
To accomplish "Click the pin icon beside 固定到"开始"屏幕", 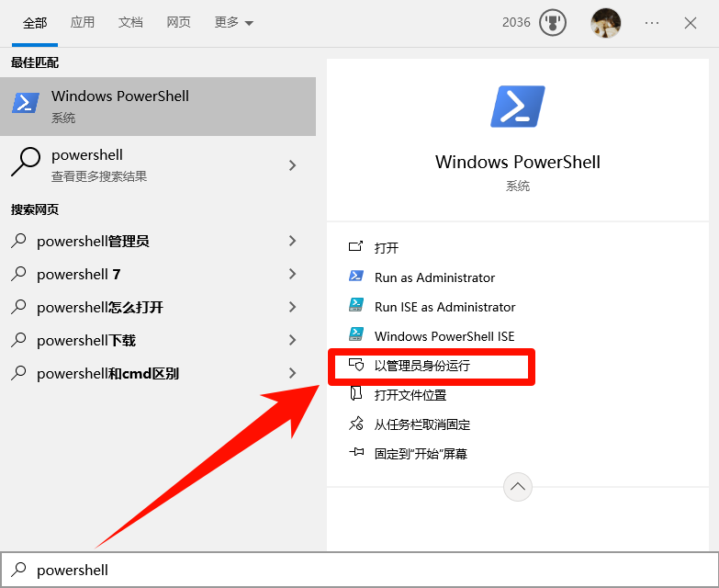I will coord(356,452).
